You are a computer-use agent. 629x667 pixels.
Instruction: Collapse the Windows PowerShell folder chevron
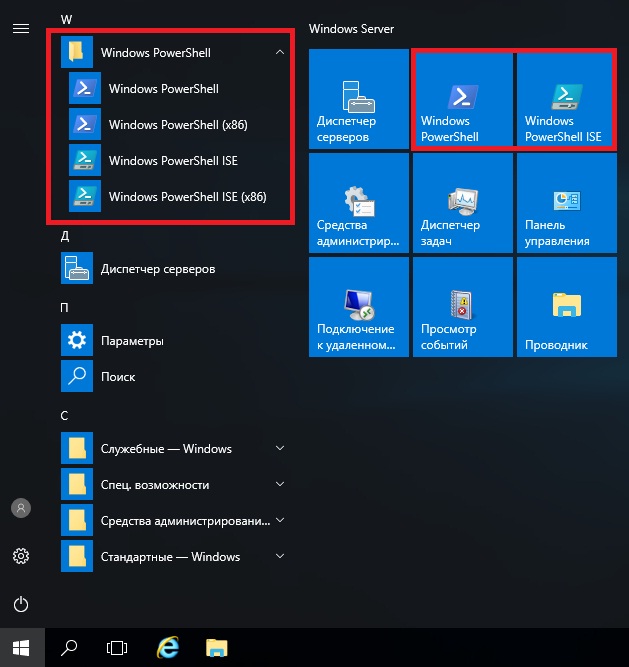pyautogui.click(x=279, y=52)
